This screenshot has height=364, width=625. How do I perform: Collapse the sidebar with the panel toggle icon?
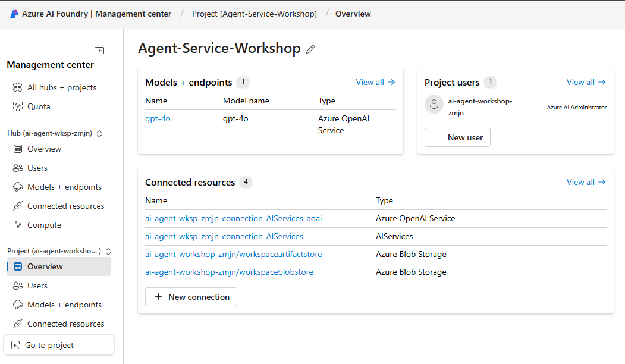pyautogui.click(x=99, y=51)
